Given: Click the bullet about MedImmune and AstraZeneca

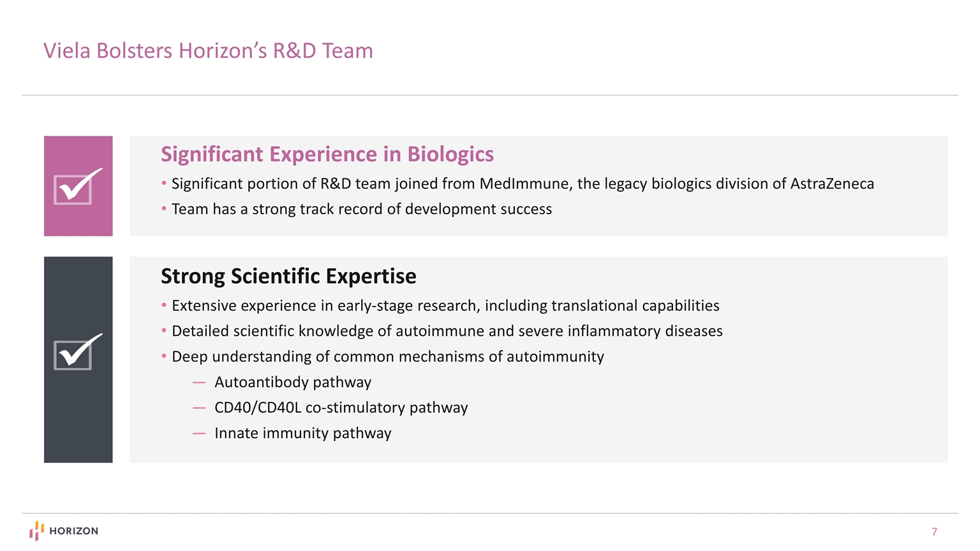Looking at the screenshot, I should (x=522, y=184).
